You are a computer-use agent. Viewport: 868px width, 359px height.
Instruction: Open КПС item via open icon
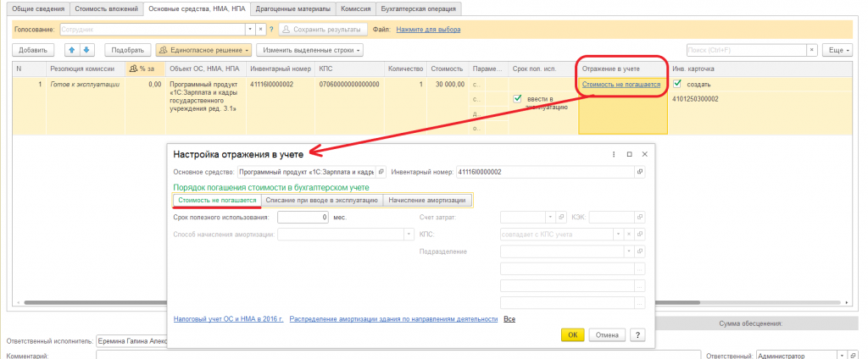pyautogui.click(x=640, y=235)
